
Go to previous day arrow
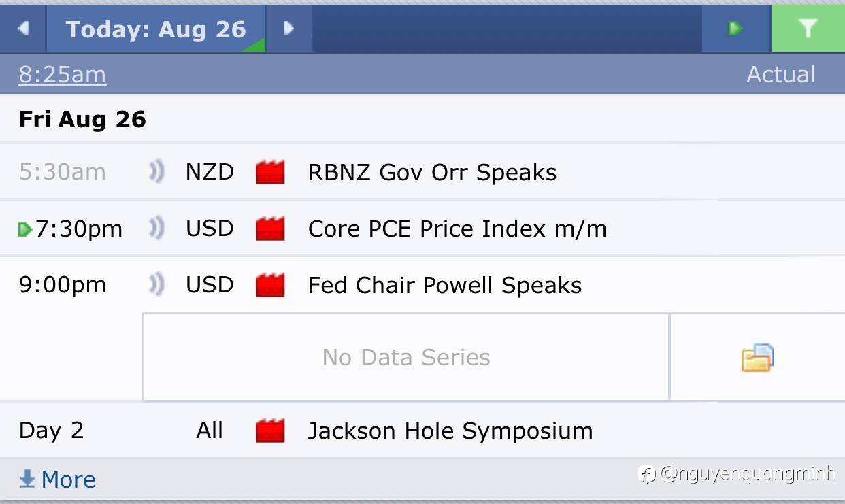24,29
